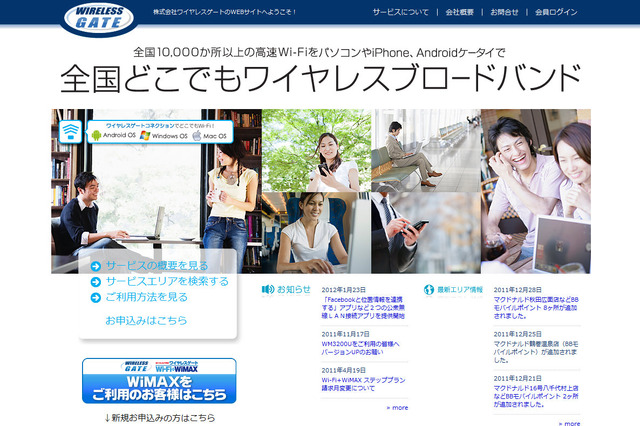Viewport: 640px width, 426px height.
Task: Click photo of woman using laptop on train
Action: coord(316,233)
